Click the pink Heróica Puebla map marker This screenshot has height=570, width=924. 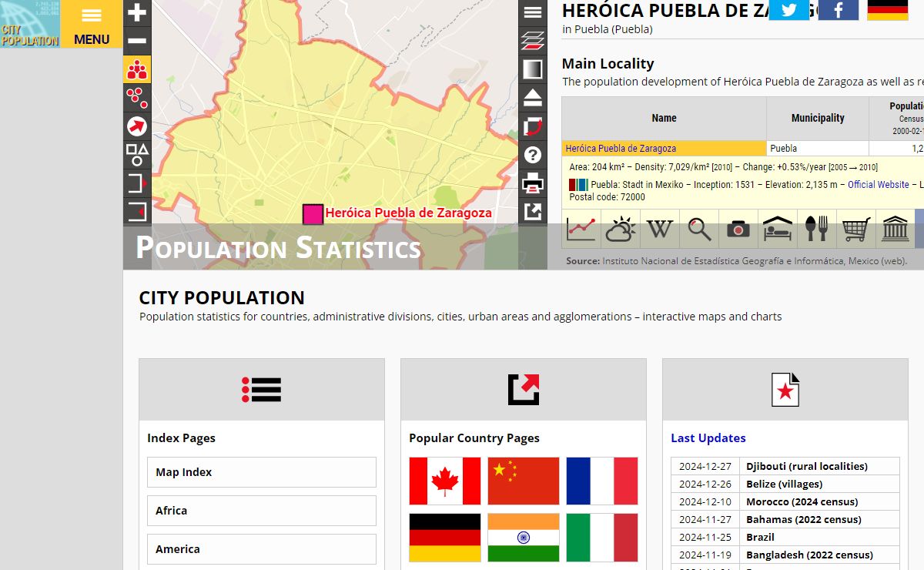[313, 214]
